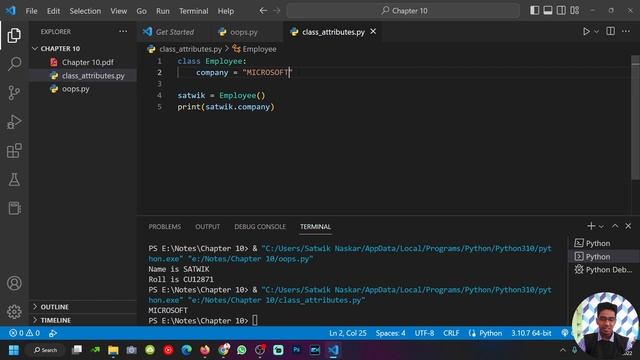The image size is (640, 360).
Task: Switch to the DEBUG CONSOLE panel tab
Action: (x=260, y=227)
